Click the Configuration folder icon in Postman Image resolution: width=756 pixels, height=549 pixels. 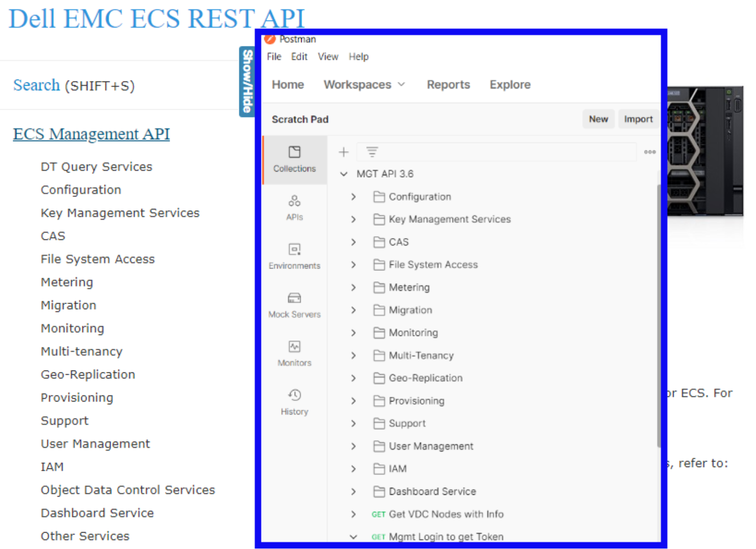[x=379, y=197]
